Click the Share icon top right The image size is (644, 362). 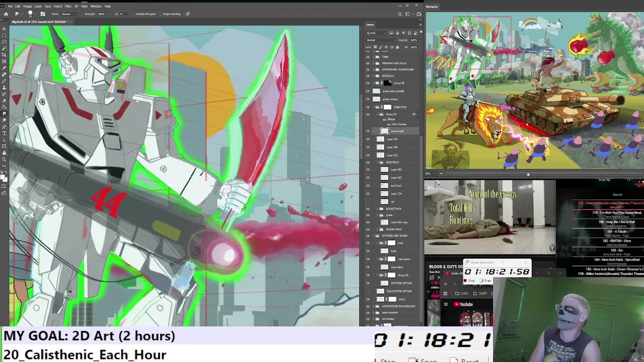[419, 14]
